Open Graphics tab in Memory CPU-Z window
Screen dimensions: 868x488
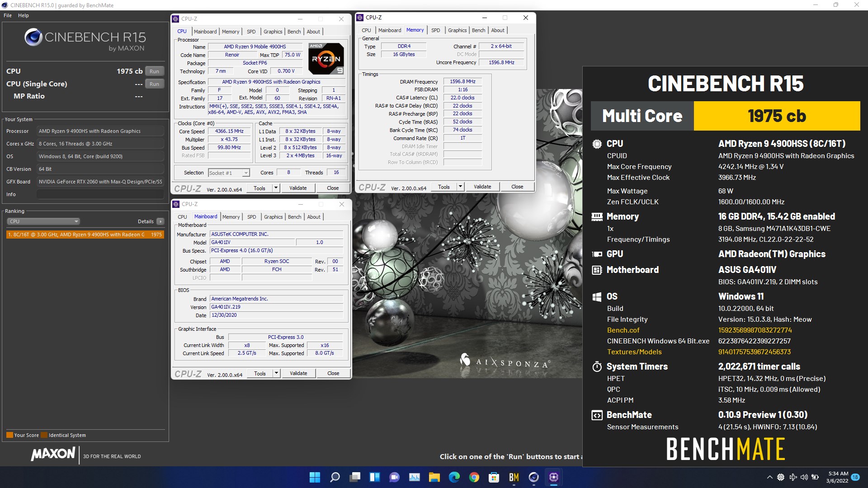(458, 30)
